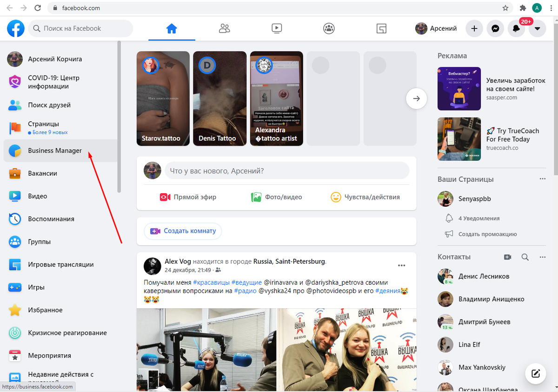Open the Try TrueCoach For Free ad
The image size is (558, 392).
click(492, 139)
